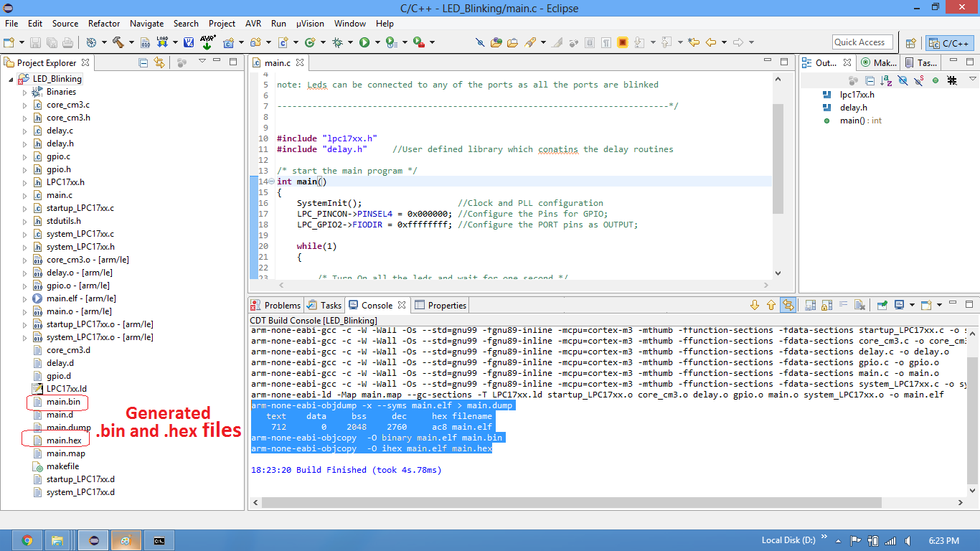
Task: Select the C/C++ perspective button
Action: click(949, 43)
